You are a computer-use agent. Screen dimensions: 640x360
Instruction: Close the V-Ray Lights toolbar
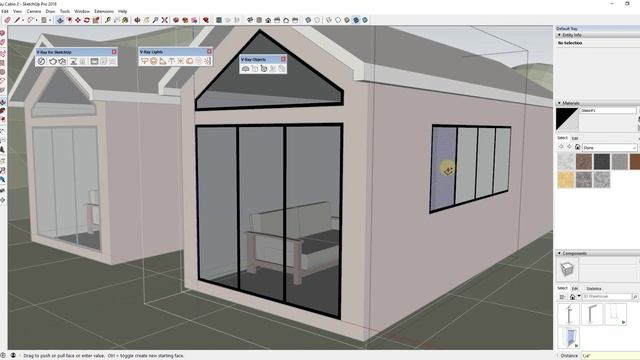click(x=209, y=51)
